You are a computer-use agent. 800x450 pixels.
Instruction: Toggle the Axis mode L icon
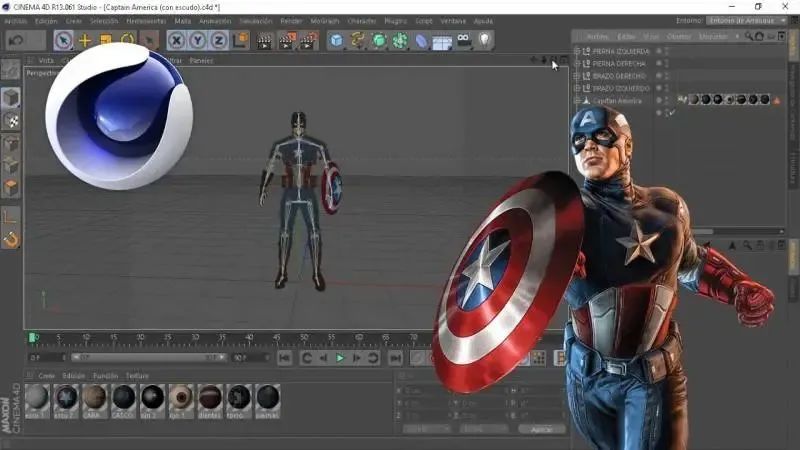pyautogui.click(x=11, y=217)
